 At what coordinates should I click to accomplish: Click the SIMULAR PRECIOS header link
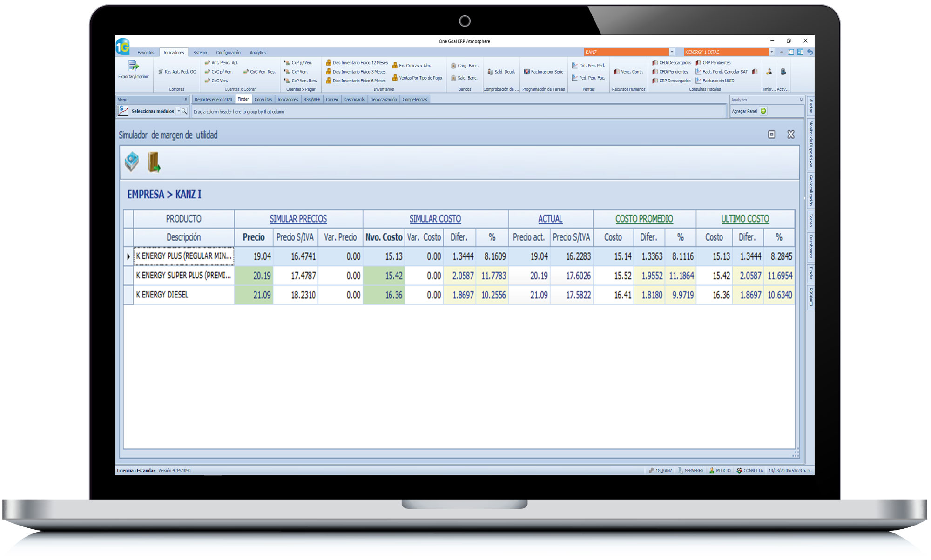298,219
